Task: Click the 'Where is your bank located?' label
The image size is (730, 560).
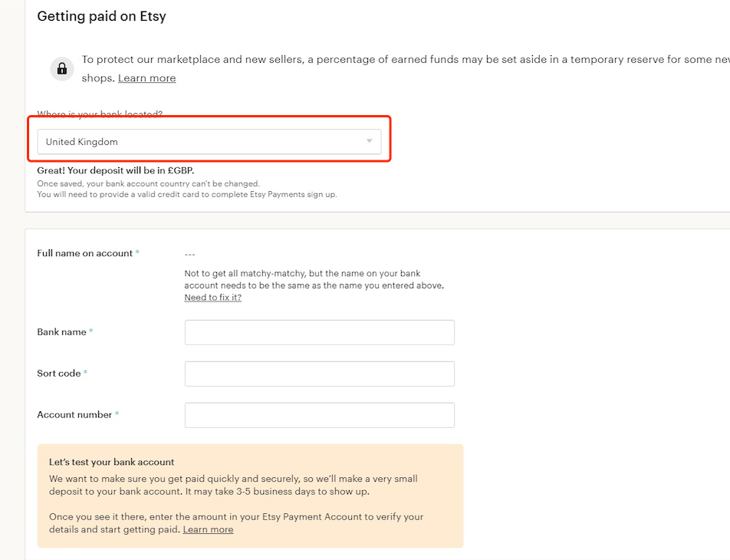Action: pos(100,114)
